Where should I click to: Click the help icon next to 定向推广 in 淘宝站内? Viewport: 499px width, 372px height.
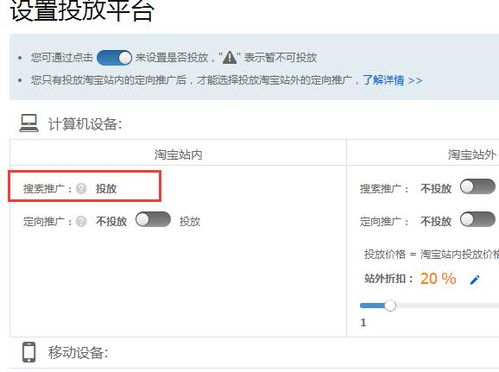tap(81, 221)
